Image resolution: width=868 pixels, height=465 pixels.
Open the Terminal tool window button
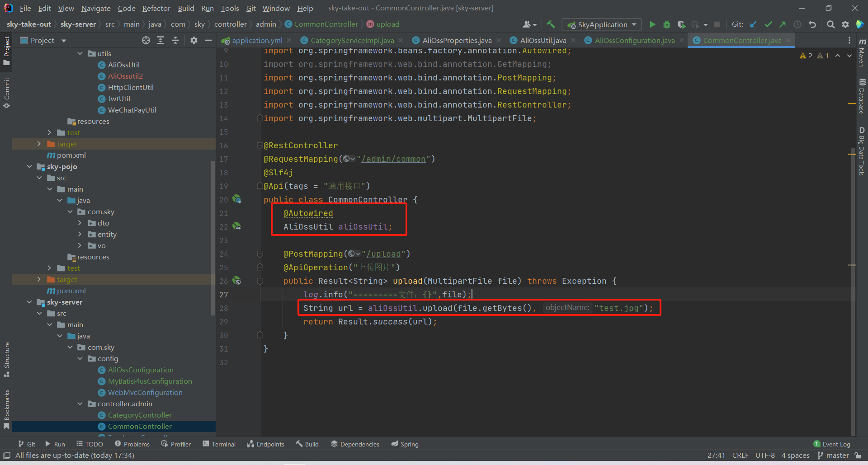click(x=219, y=444)
